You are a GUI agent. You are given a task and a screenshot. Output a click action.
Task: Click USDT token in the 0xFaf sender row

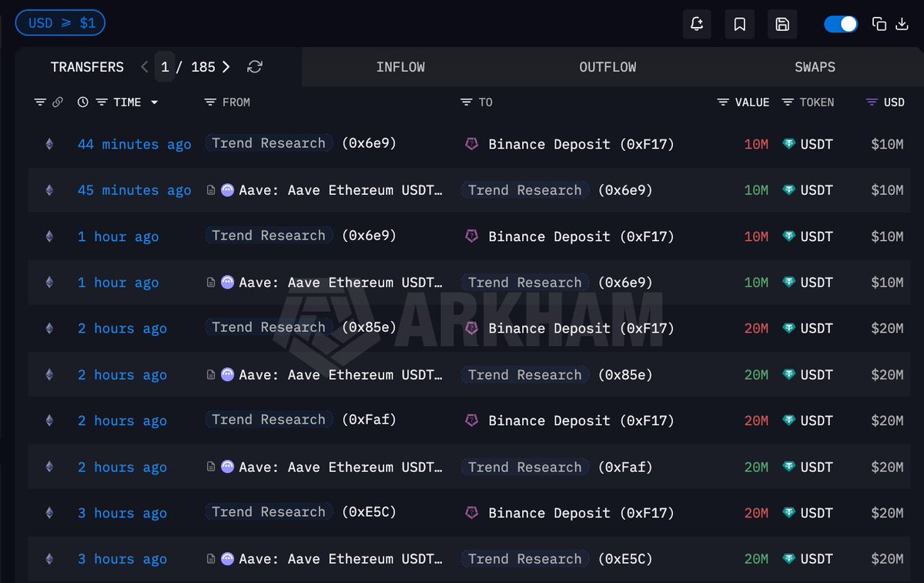pyautogui.click(x=808, y=420)
